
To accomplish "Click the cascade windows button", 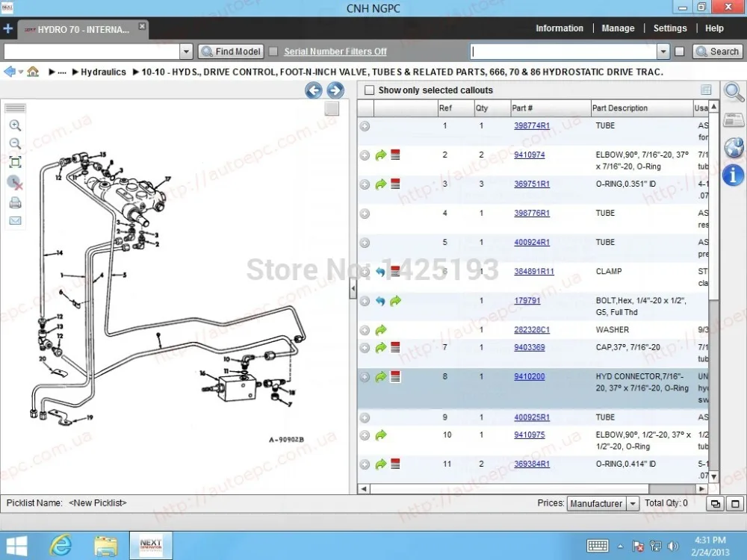I will [x=716, y=503].
